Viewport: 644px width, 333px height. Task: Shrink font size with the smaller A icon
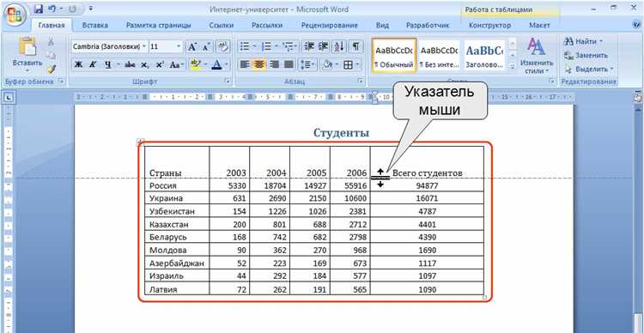[206, 47]
